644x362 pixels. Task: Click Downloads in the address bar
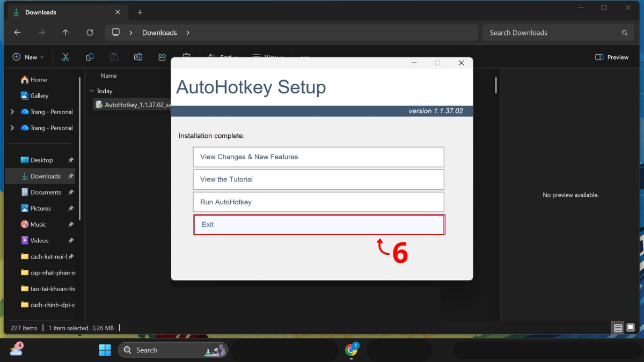(x=159, y=33)
